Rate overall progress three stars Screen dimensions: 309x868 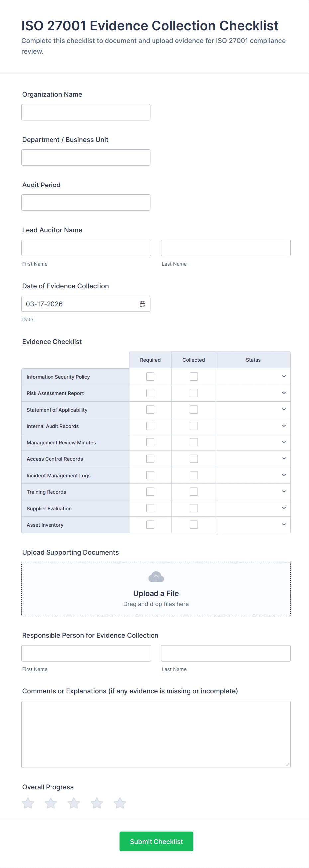click(74, 803)
